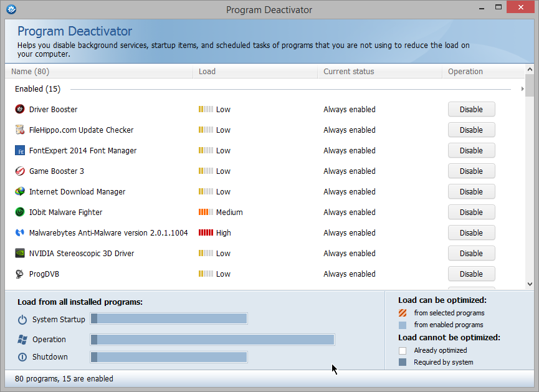Disable Malwarebytes Anti-Malware
Screen dimensions: 539x392
(471, 233)
